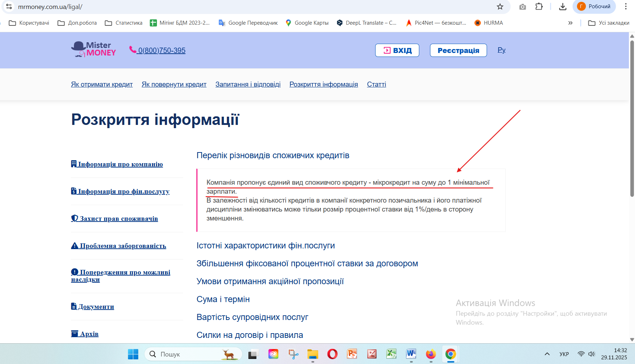Open the Робочий profile chip
The height and width of the screenshot is (364, 635).
594,6
